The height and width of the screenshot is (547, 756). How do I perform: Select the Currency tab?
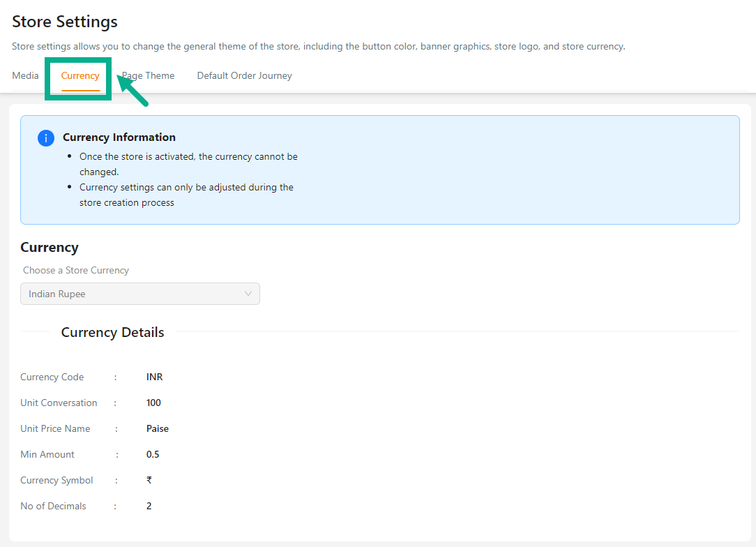(x=80, y=75)
